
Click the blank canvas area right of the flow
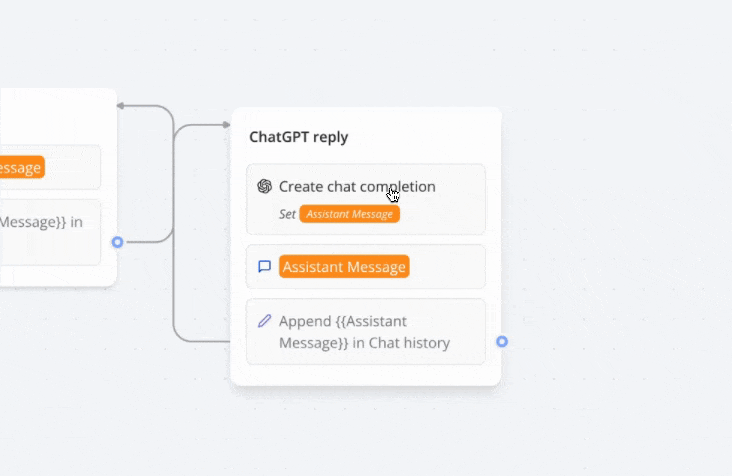pos(616,233)
